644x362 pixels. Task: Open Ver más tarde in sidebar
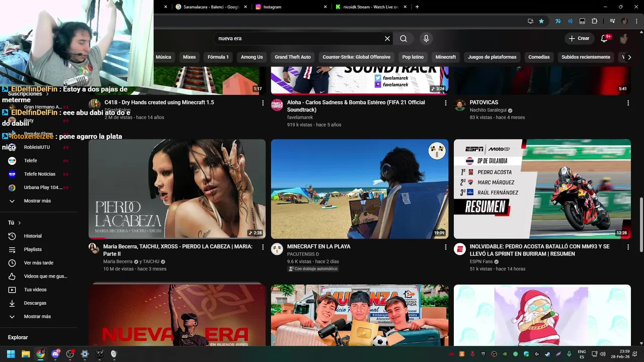point(39,263)
